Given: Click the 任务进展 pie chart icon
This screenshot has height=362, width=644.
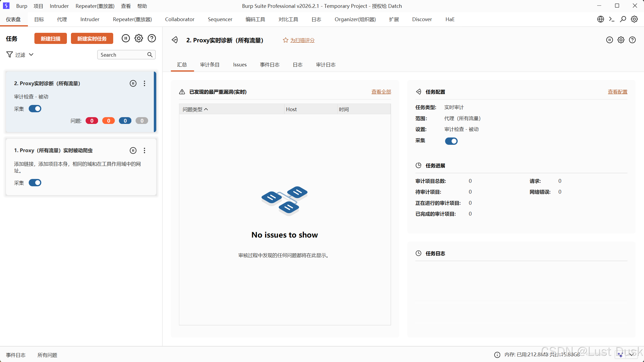Looking at the screenshot, I should point(419,165).
